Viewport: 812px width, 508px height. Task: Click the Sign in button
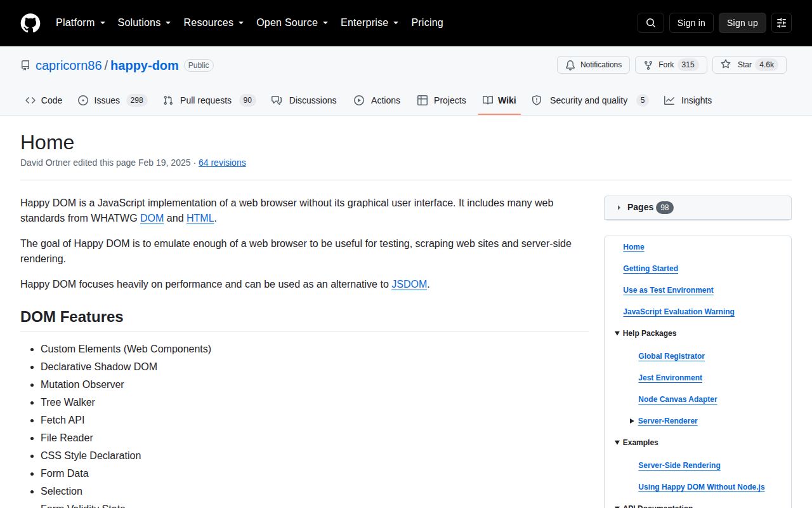pyautogui.click(x=691, y=23)
